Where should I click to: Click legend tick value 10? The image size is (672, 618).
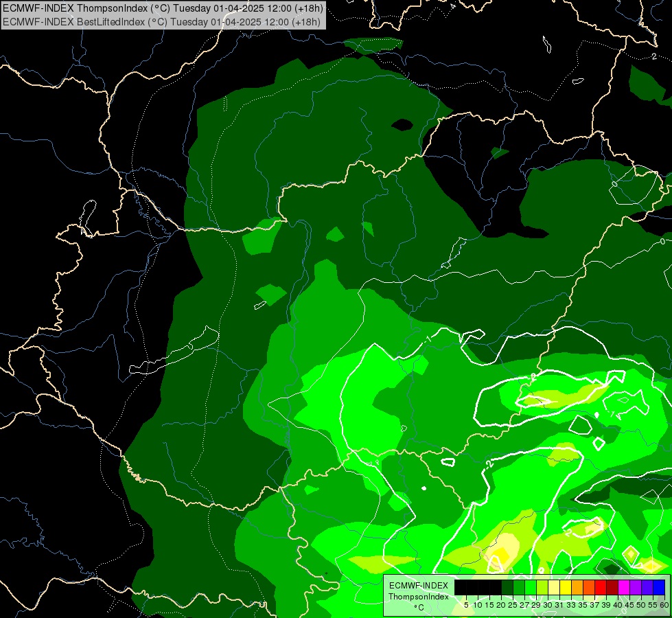[x=478, y=605]
